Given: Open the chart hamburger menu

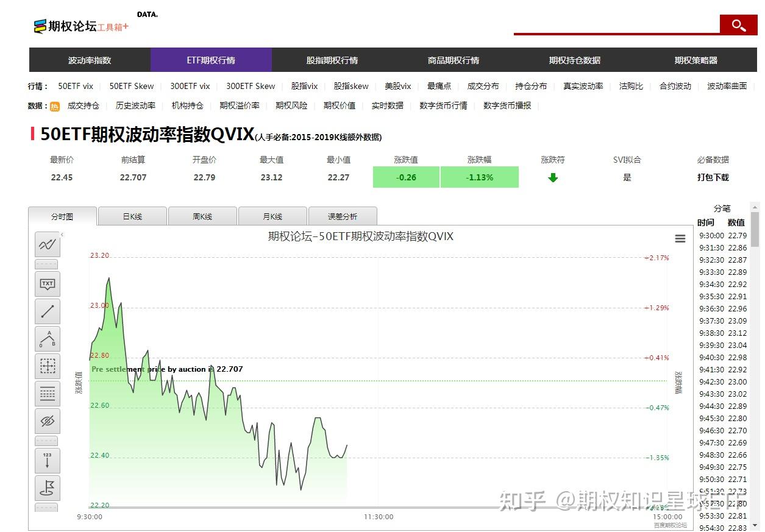Looking at the screenshot, I should 680,238.
